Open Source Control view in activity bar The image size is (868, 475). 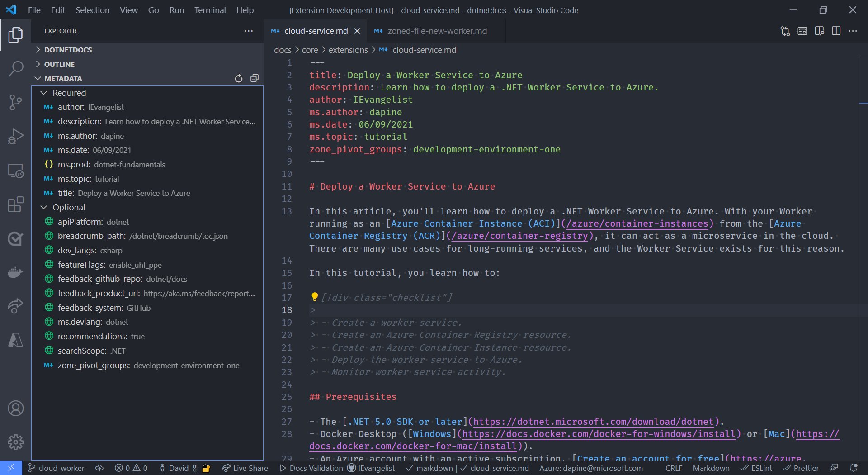[15, 103]
